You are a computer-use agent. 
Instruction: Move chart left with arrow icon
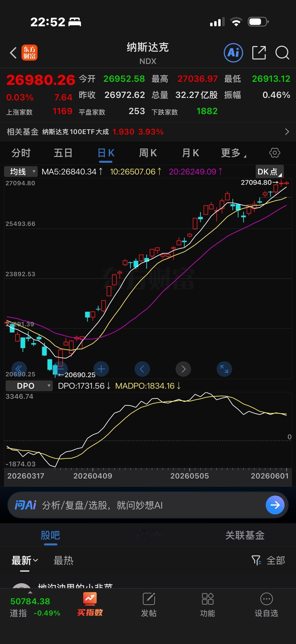(x=142, y=369)
